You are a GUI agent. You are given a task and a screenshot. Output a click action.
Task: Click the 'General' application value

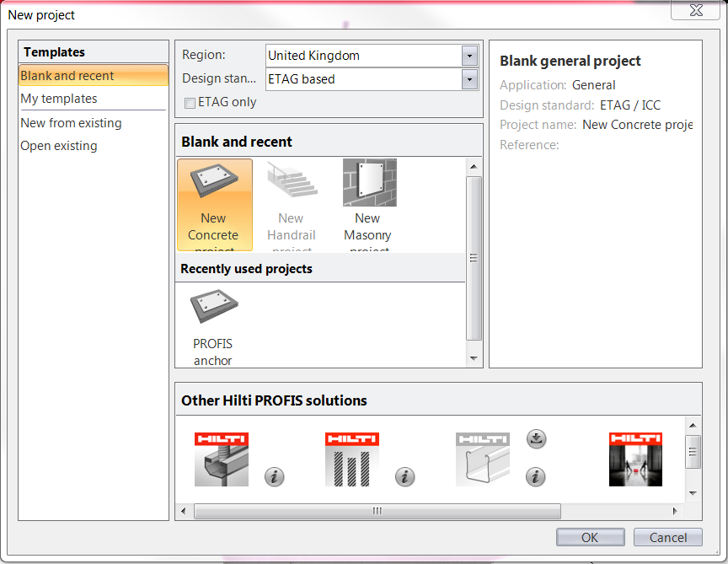click(x=593, y=85)
